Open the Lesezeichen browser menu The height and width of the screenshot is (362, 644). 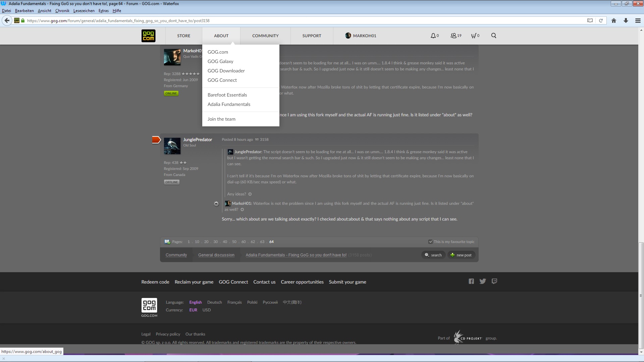84,10
